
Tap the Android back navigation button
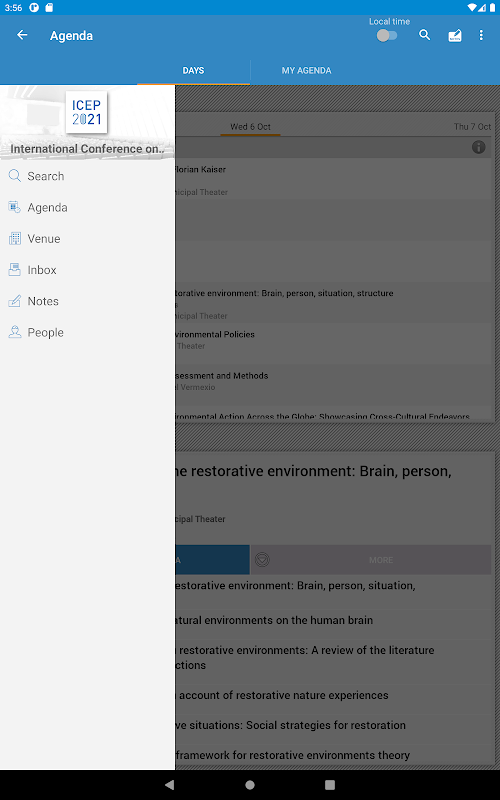[169, 785]
